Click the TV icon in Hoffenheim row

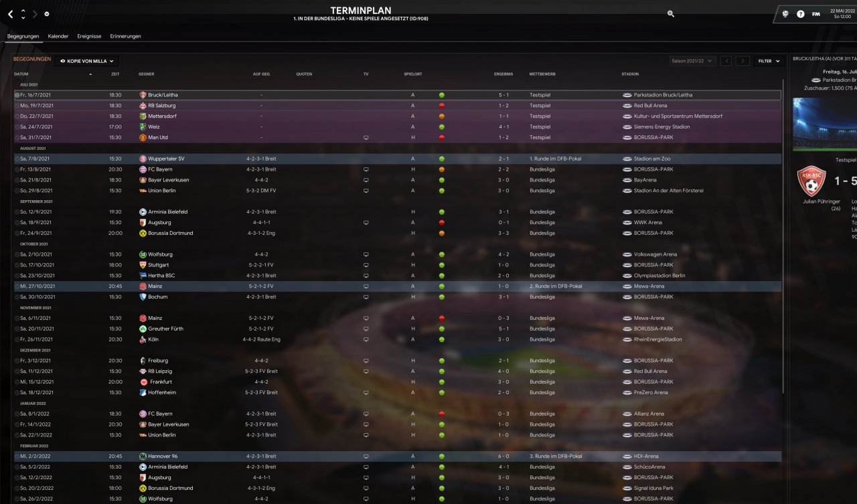click(x=366, y=393)
